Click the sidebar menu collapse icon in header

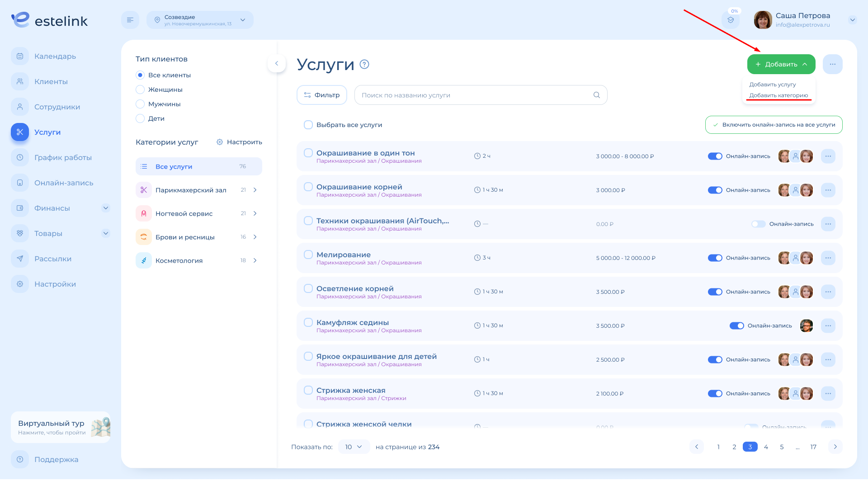[130, 20]
